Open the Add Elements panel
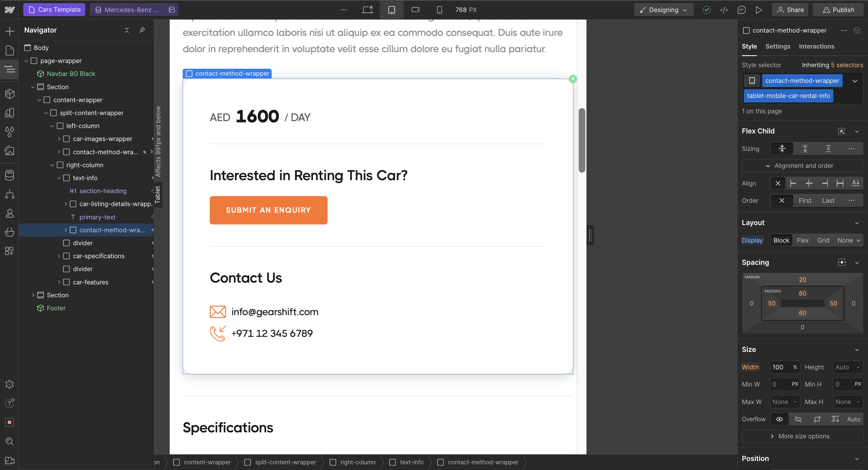 [x=9, y=31]
